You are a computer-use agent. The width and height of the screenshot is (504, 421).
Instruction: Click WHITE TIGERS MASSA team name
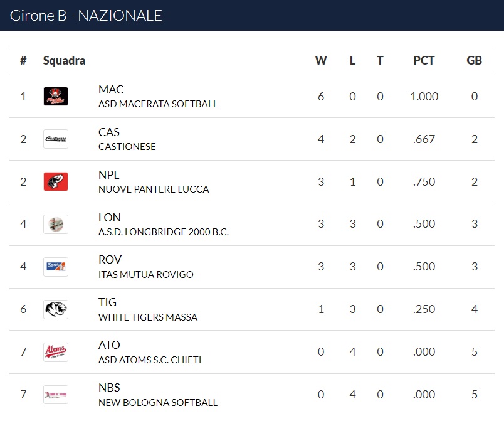[148, 317]
